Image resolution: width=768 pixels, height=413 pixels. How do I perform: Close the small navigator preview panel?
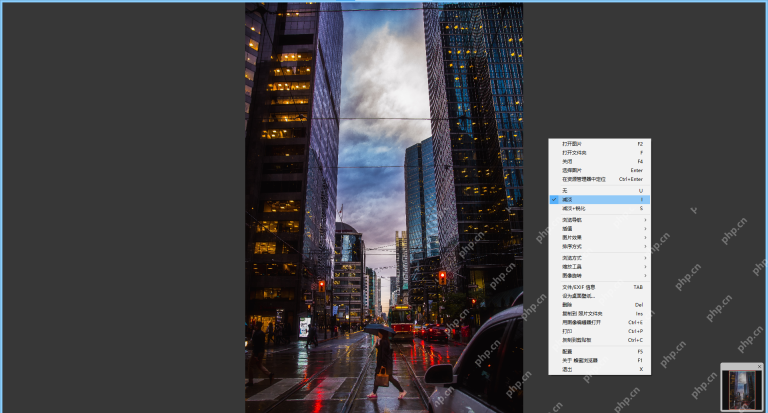click(760, 366)
